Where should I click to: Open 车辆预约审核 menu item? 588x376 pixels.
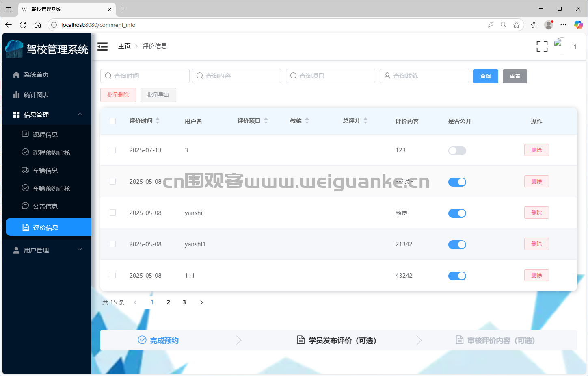coord(47,188)
